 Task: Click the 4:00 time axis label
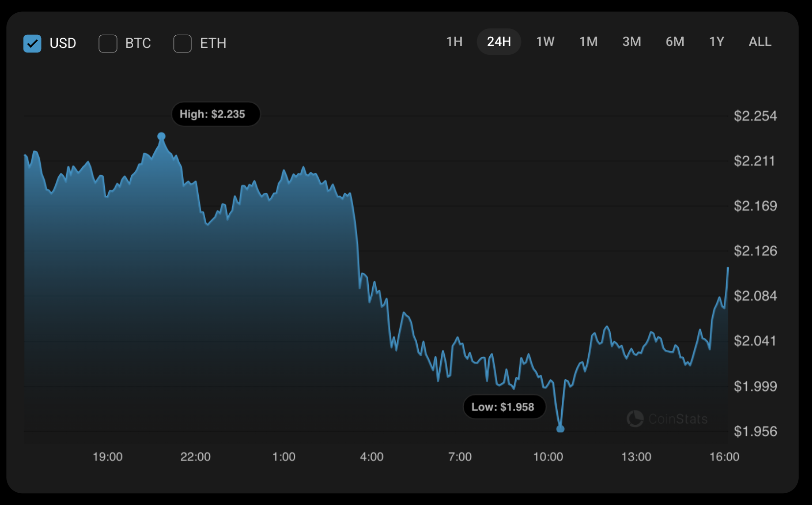[x=372, y=457]
